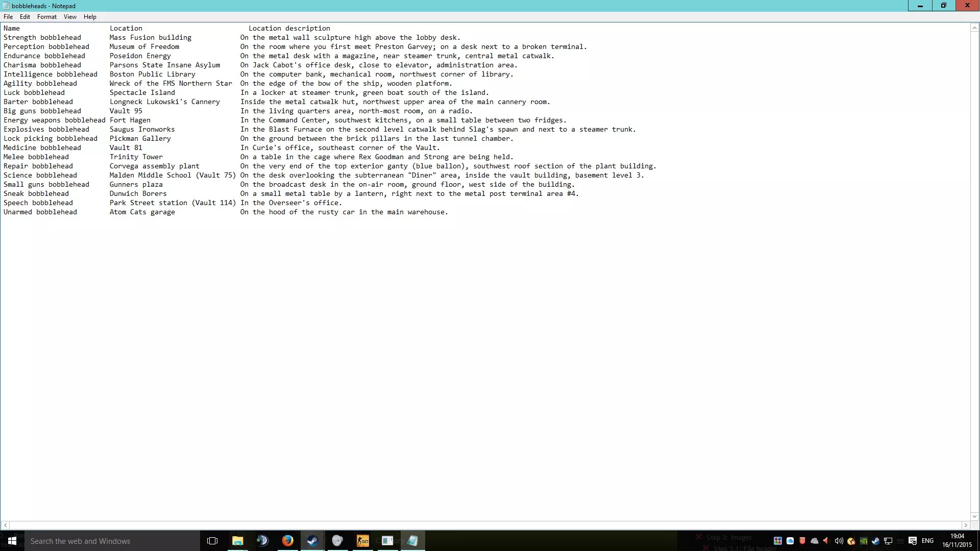980x551 pixels.
Task: Open the Edit menu
Action: tap(25, 17)
